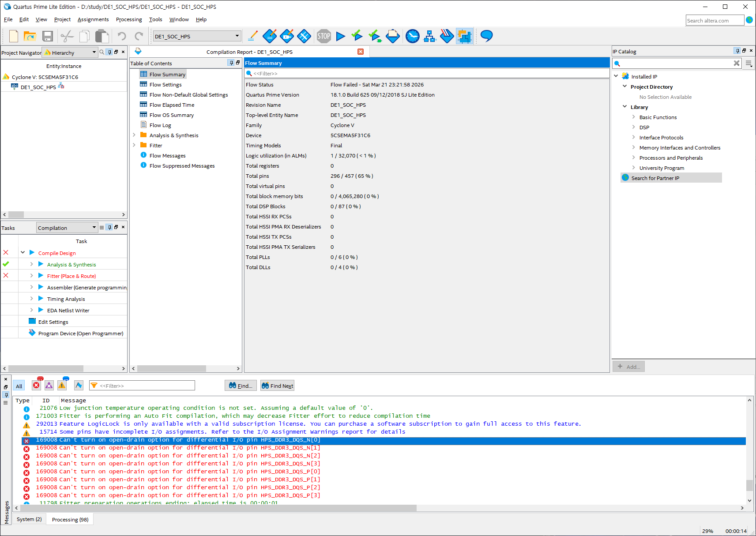Click the cut scissors icon
The width and height of the screenshot is (756, 536).
(x=67, y=36)
